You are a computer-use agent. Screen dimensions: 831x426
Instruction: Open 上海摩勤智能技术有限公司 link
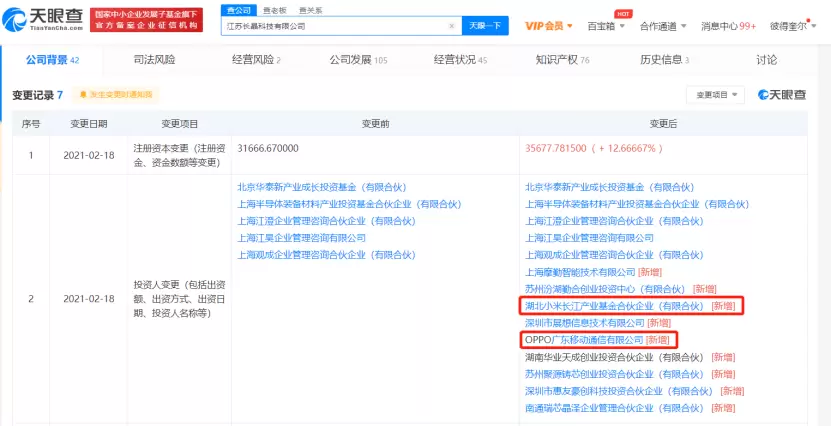tap(580, 272)
